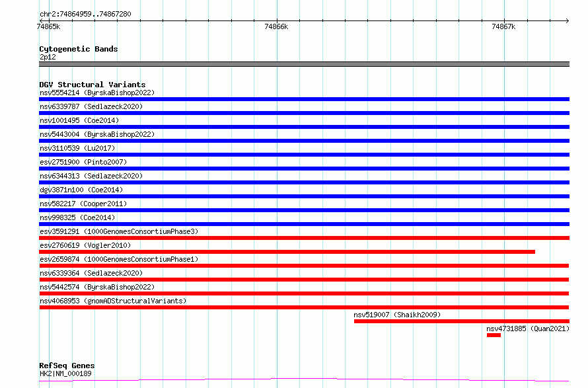Select the blue bar under nsv1001495
Image resolution: width=588 pixels, height=388 pixels.
[304, 127]
